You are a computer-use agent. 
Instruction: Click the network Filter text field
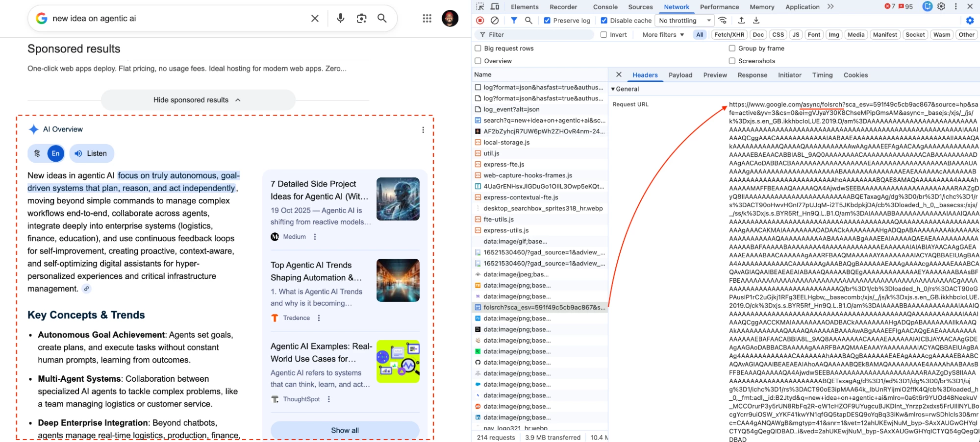click(535, 35)
